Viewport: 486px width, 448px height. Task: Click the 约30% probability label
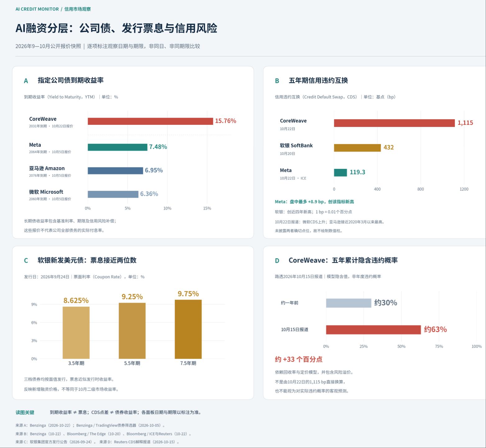386,303
